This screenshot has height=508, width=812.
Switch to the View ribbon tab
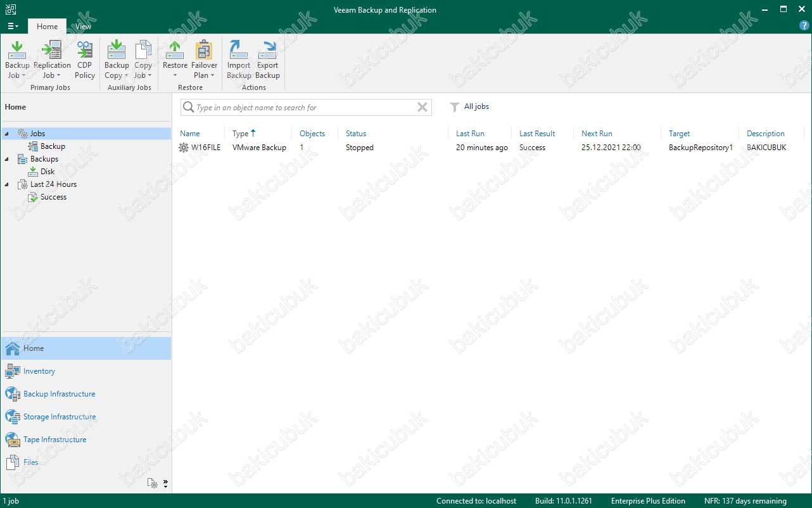tap(83, 26)
